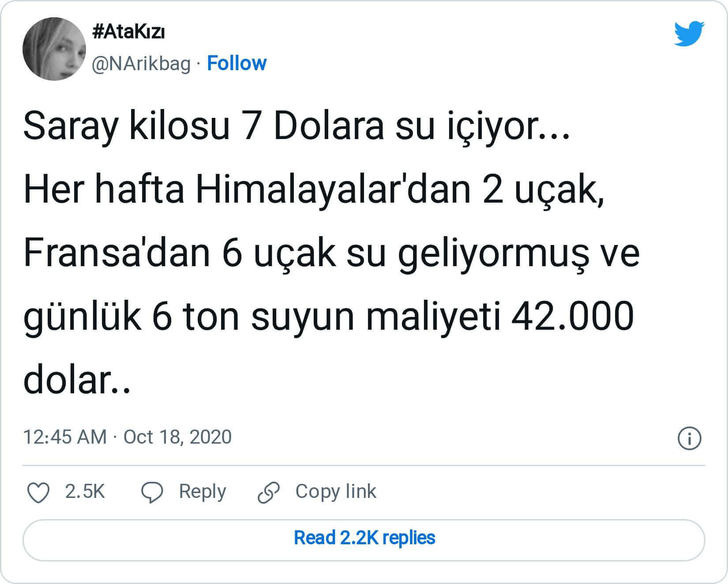Like the tweet with the heart icon
This screenshot has width=728, height=584.
[38, 492]
